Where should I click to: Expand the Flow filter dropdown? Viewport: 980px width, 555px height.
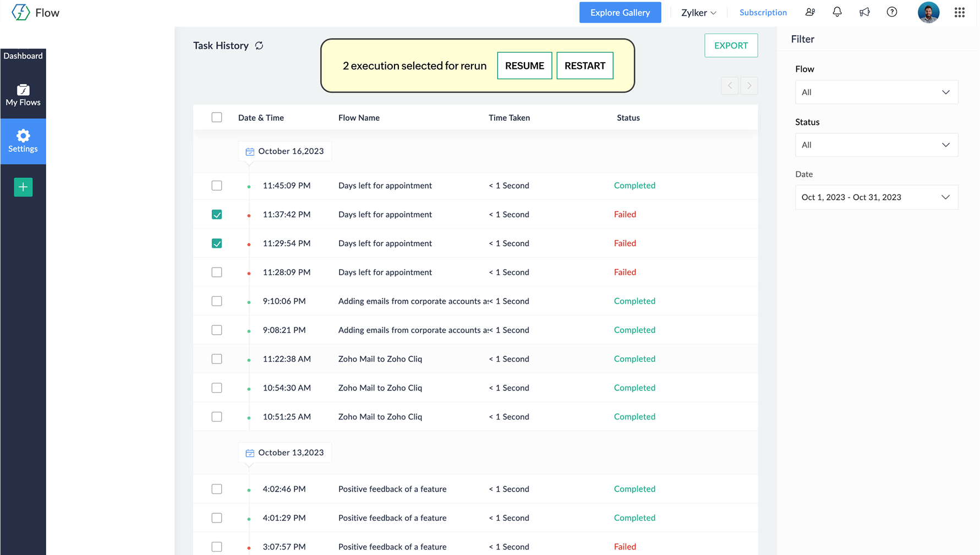pos(876,92)
